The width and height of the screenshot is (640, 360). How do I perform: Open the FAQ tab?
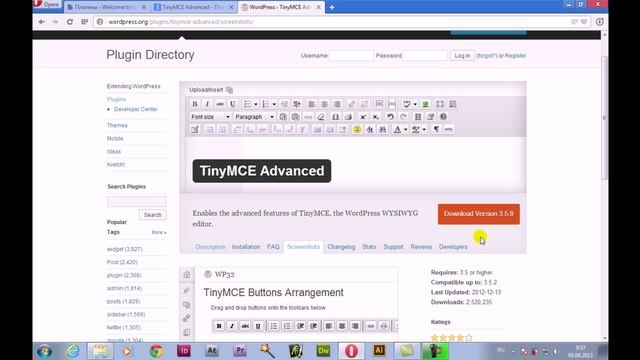tap(273, 247)
